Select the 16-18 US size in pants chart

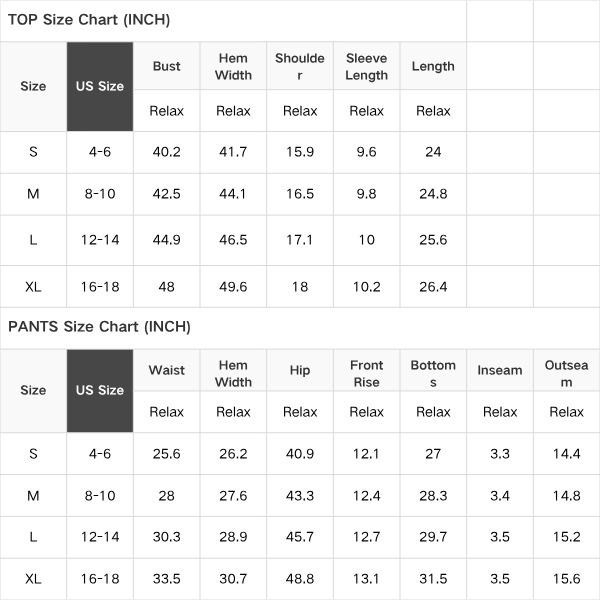(100, 579)
